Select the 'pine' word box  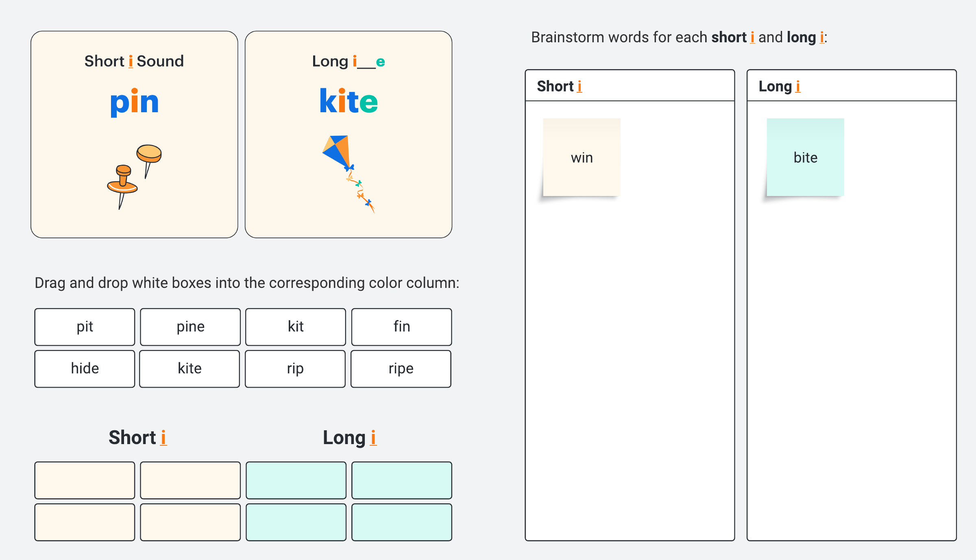190,327
